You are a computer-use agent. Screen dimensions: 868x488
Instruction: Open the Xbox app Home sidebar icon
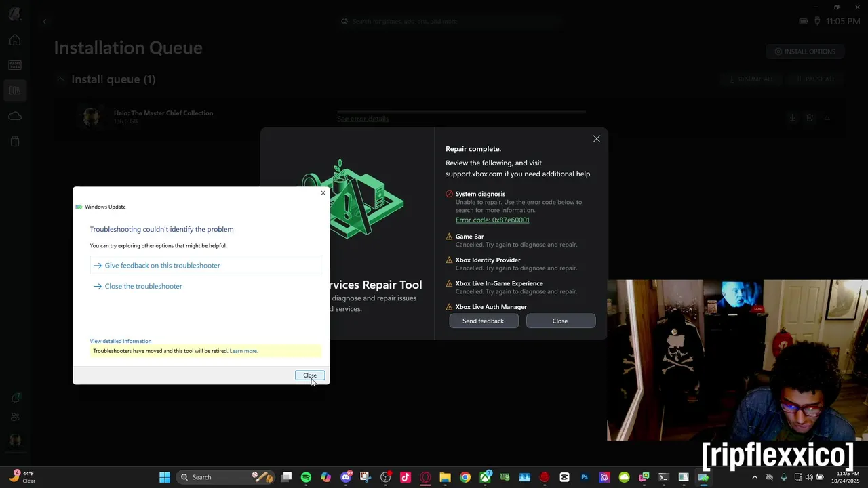(15, 40)
